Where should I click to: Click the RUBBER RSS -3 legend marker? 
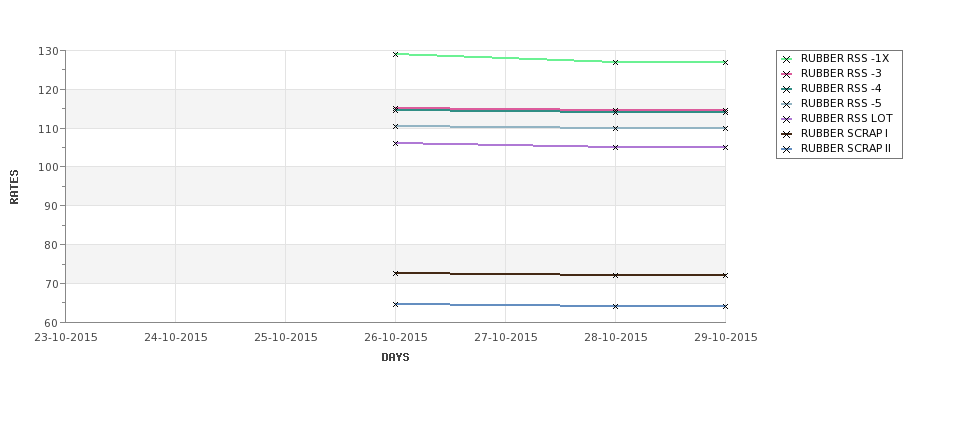tap(787, 74)
